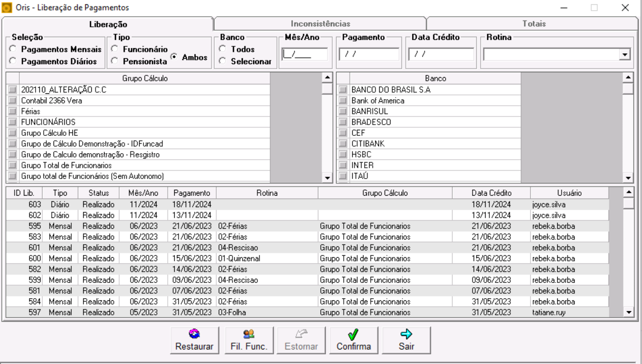Open the Fil. Func. employee filter
This screenshot has width=642, height=364.
pos(249,340)
